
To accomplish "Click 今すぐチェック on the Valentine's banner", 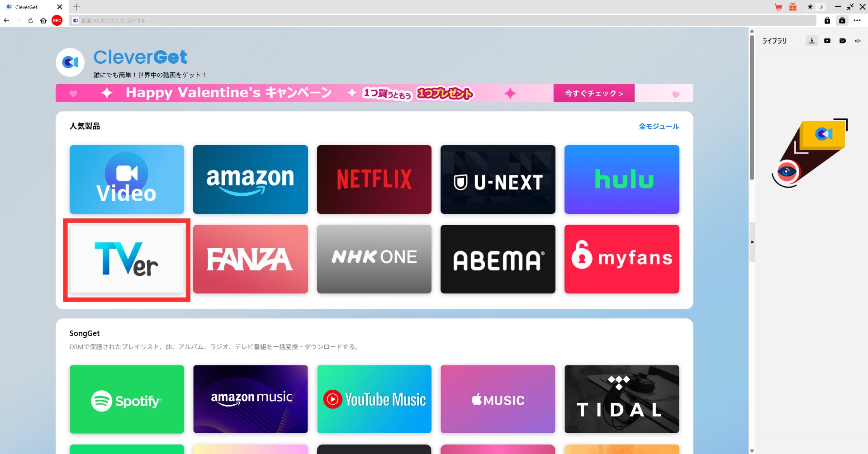I will click(x=593, y=93).
